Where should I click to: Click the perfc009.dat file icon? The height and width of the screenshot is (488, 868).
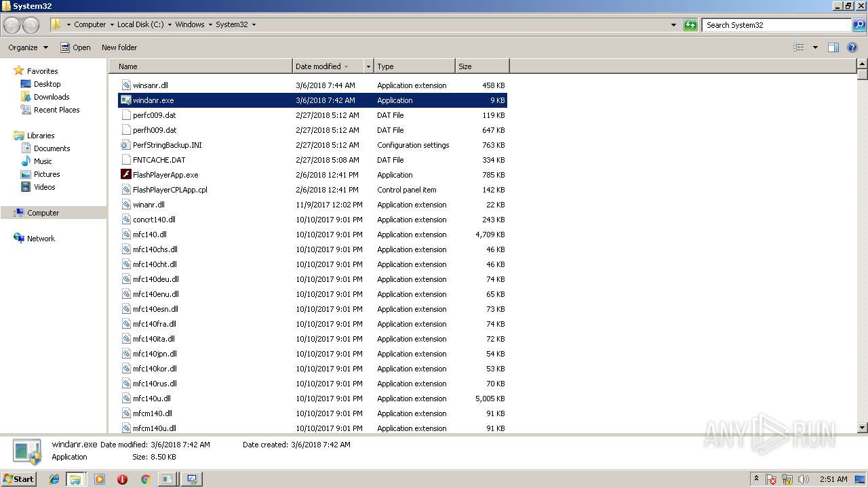(125, 115)
